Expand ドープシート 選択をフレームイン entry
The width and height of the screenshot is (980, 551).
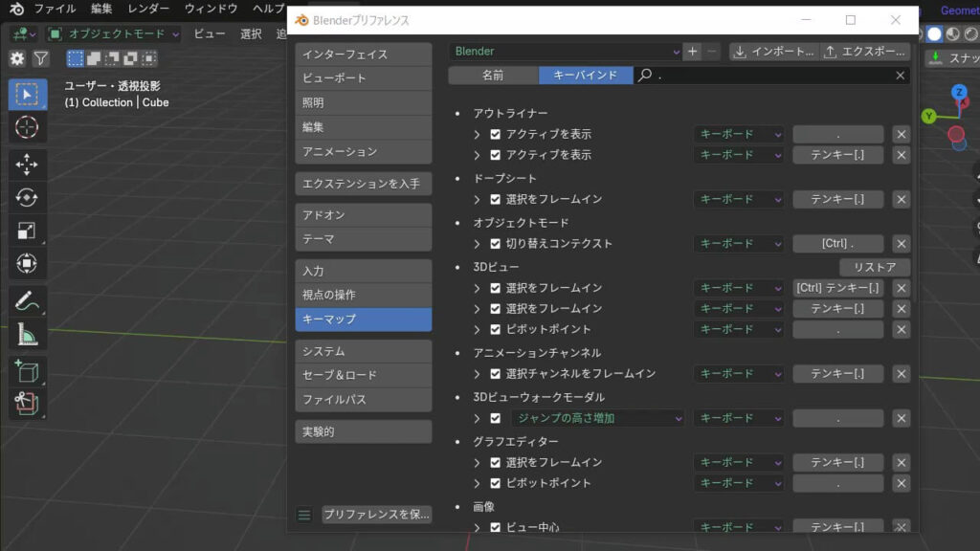(x=477, y=199)
